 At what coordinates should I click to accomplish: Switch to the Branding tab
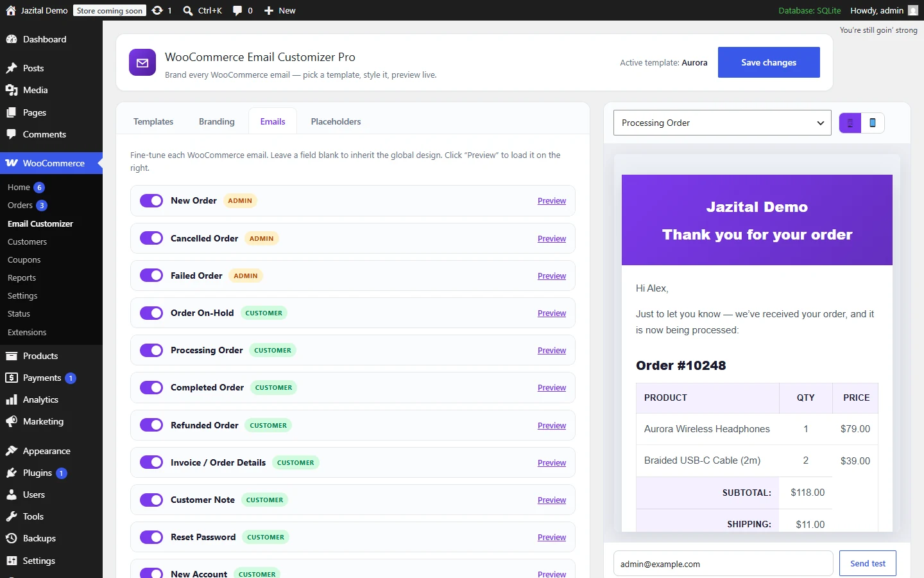pos(217,121)
